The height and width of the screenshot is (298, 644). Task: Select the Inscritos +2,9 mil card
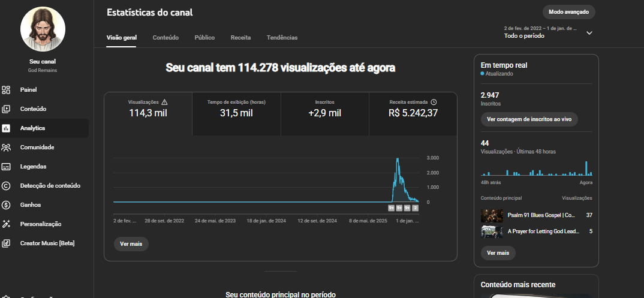pos(325,114)
